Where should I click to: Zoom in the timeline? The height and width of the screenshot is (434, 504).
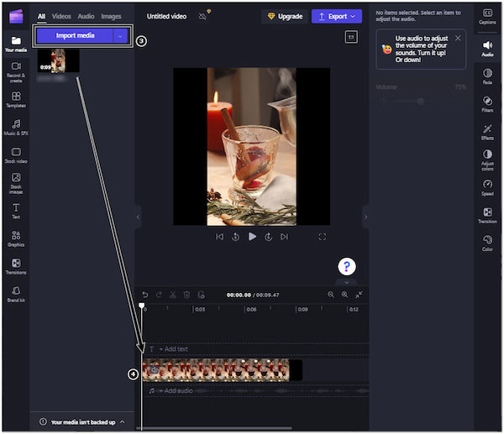[344, 295]
